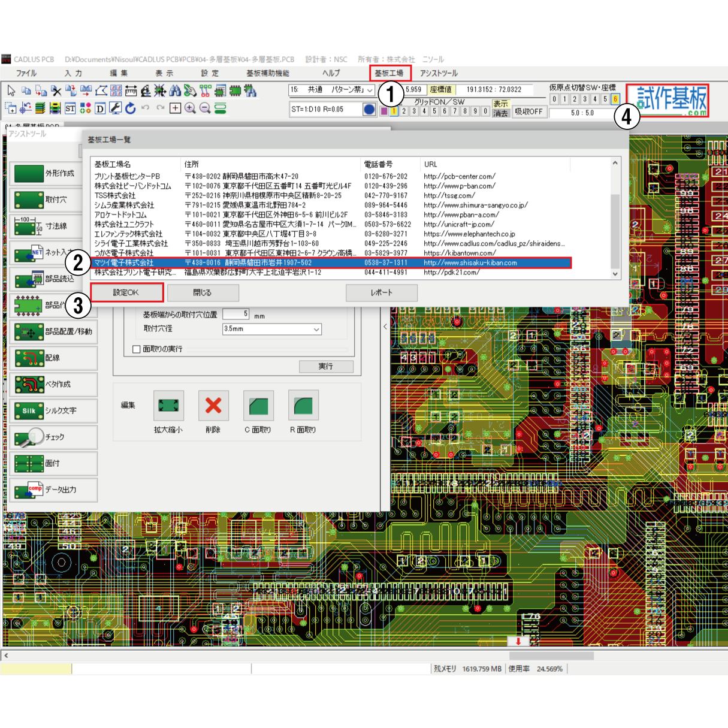This screenshot has height=728, width=728.
Task: Click the red X 削除 icon
Action: click(x=213, y=406)
